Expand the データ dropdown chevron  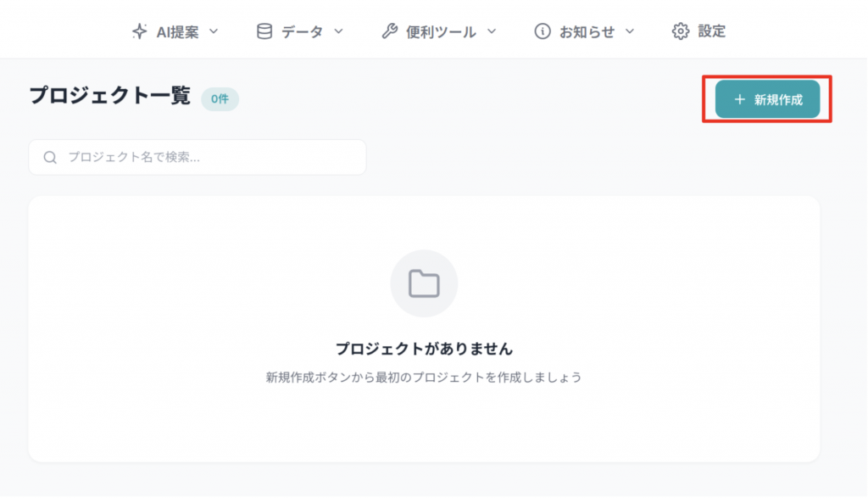point(338,31)
